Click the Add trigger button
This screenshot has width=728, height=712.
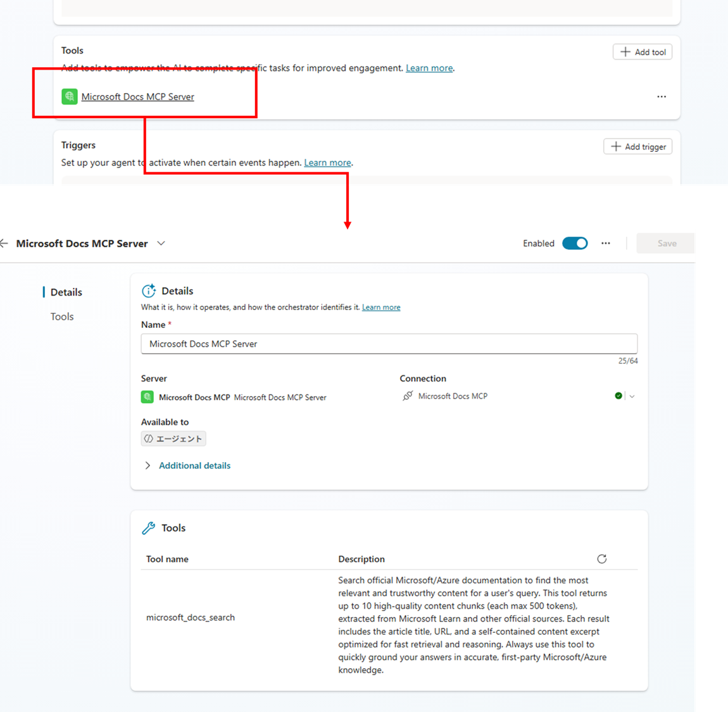[638, 147]
